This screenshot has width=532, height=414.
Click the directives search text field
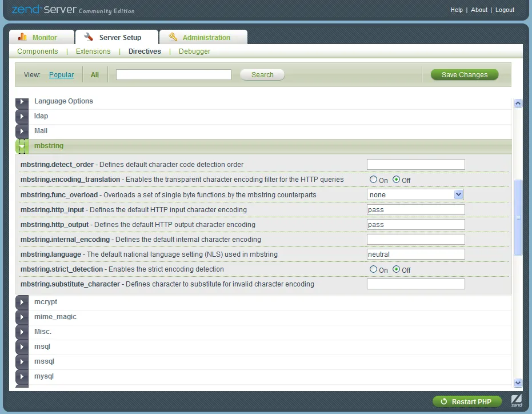pyautogui.click(x=174, y=75)
